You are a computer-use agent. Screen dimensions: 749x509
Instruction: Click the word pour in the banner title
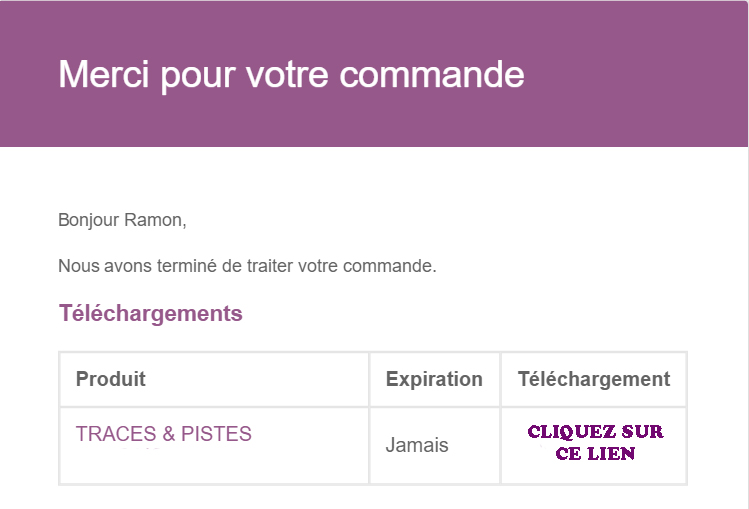point(198,78)
